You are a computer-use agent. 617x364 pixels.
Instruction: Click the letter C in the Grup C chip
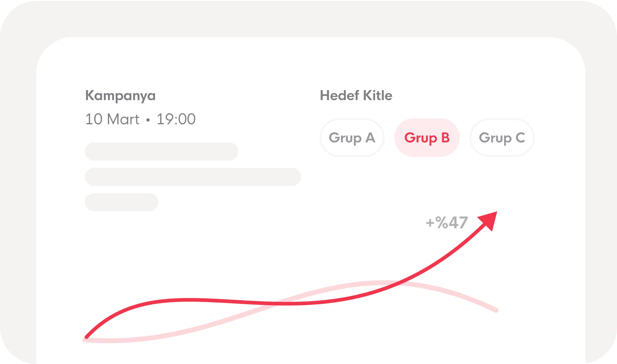click(520, 138)
